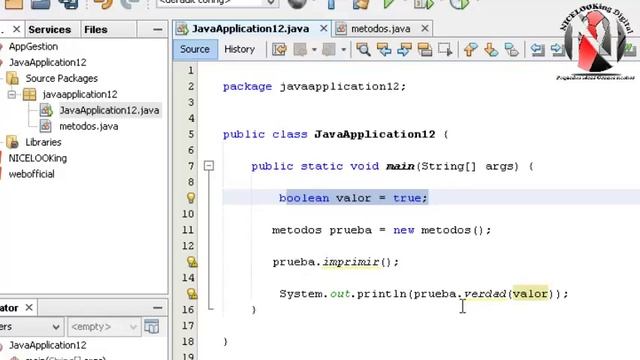Click metodos.java file icon in tree
Viewport: 640px width, 360px height.
[x=45, y=126]
